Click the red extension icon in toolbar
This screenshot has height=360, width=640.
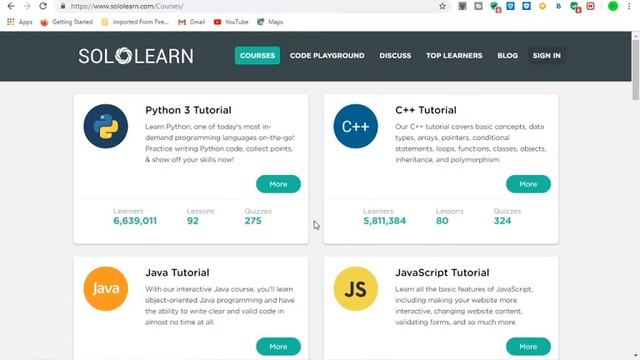(x=591, y=6)
